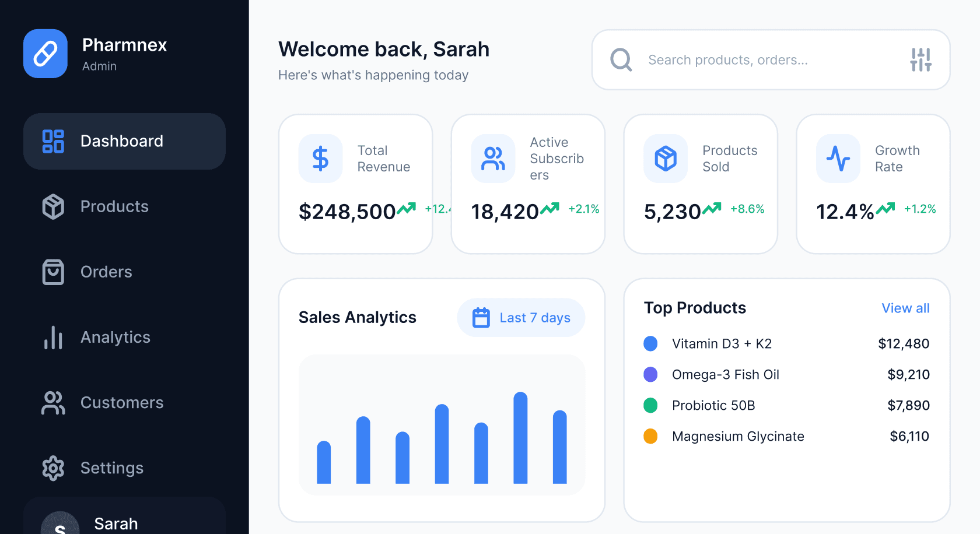Open search filter sliders icon
The height and width of the screenshot is (534, 980).
pos(921,59)
